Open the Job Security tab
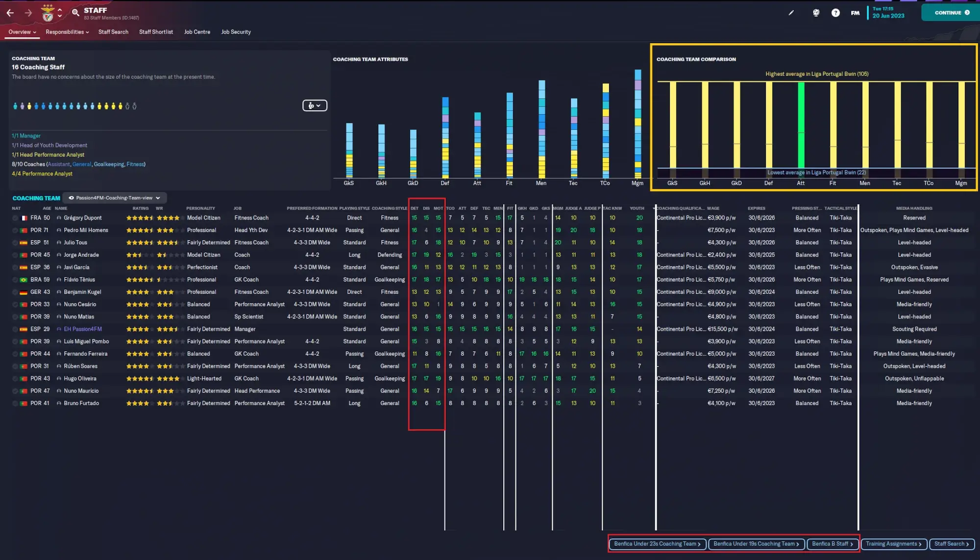 pos(236,32)
